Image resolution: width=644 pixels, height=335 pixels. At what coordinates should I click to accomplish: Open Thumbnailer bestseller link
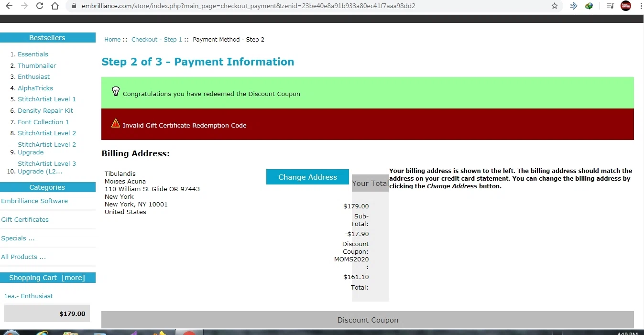[37, 66]
